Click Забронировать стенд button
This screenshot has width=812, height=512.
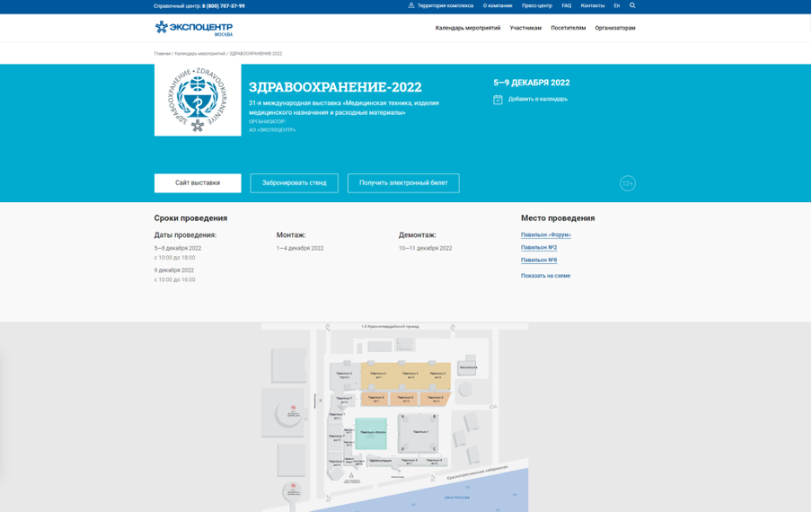pyautogui.click(x=294, y=182)
